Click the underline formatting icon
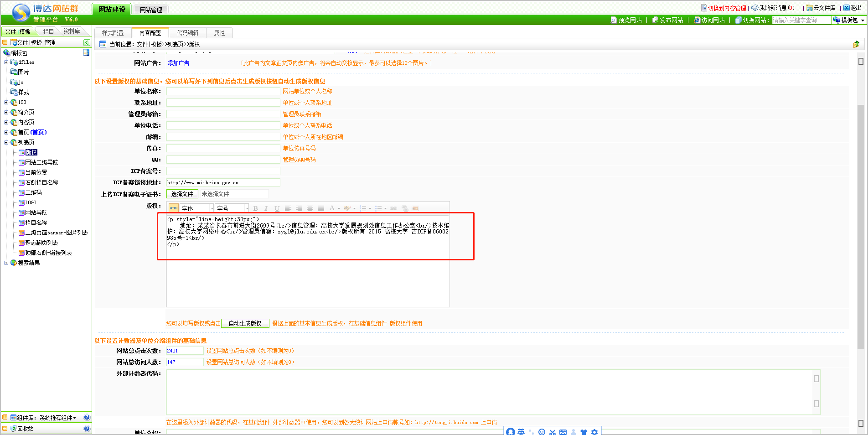The width and height of the screenshot is (868, 435). [x=277, y=208]
